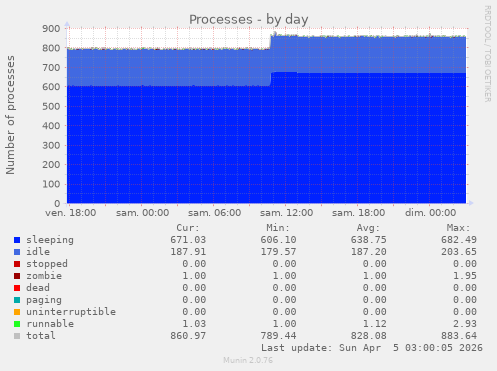Image resolution: width=497 pixels, height=371 pixels.
Task: Click sleeping average value 638.75
Action: pyautogui.click(x=369, y=240)
